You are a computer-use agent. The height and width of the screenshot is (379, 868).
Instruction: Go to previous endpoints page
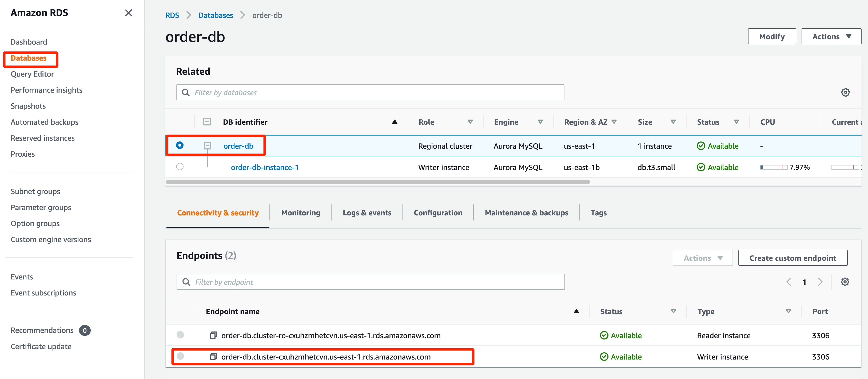[x=789, y=282]
